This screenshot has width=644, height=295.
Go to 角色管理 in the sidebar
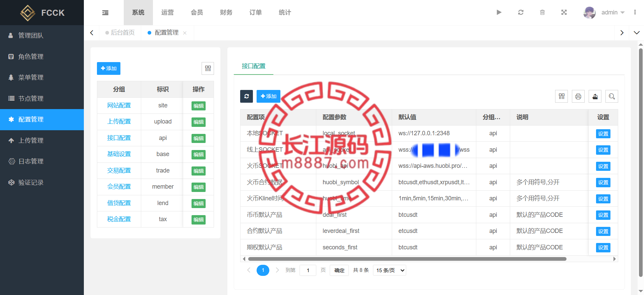tap(42, 56)
